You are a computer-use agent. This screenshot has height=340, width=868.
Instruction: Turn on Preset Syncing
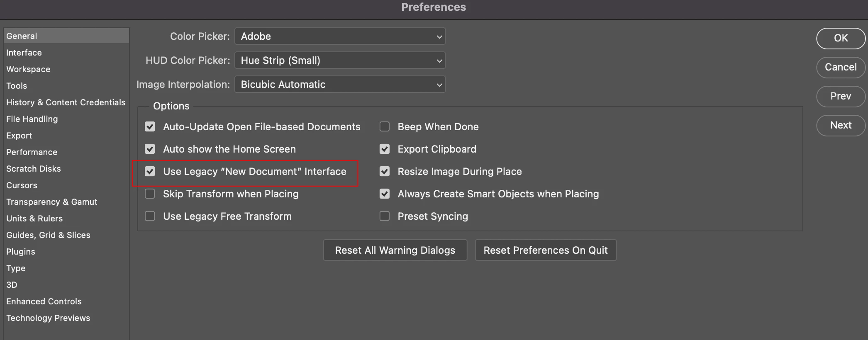click(385, 216)
